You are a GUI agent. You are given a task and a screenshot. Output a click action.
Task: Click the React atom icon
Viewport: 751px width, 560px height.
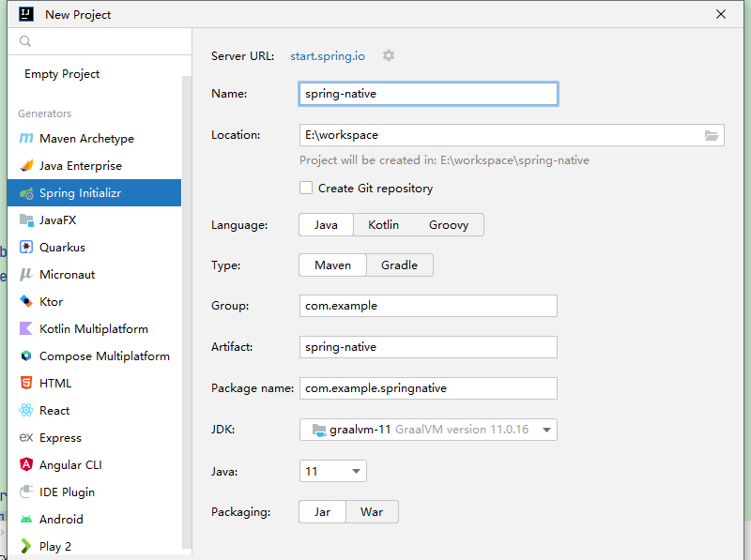[x=26, y=410]
